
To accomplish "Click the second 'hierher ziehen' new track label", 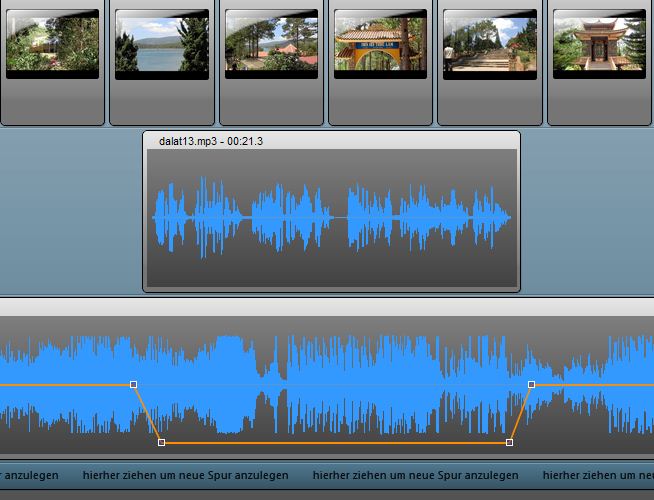I will click(185, 475).
